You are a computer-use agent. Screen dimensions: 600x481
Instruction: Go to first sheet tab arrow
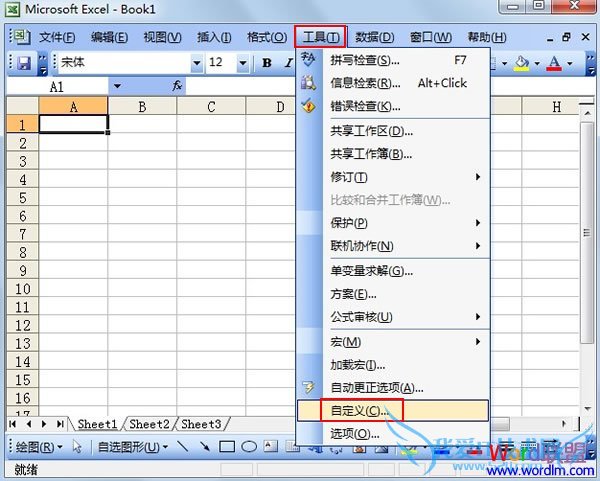pyautogui.click(x=13, y=424)
